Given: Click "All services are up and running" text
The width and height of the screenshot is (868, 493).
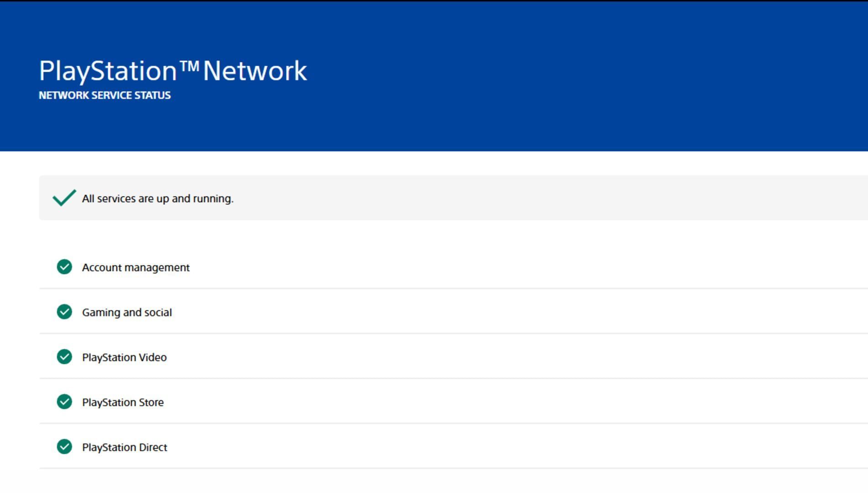Looking at the screenshot, I should tap(158, 199).
